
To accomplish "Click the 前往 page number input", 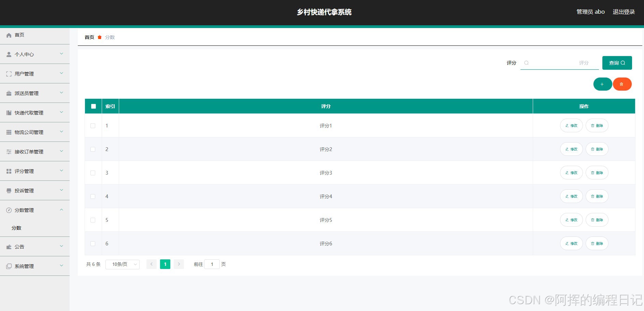I will [212, 264].
